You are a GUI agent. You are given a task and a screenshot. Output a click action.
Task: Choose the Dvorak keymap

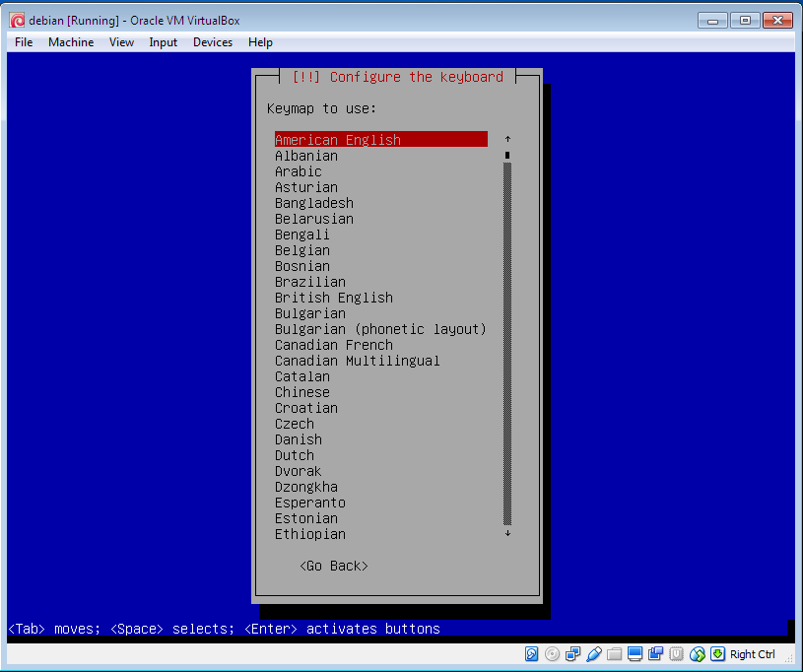(x=299, y=471)
